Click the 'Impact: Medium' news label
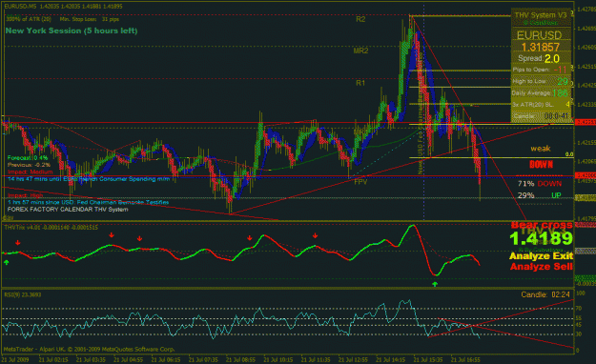 (x=30, y=172)
